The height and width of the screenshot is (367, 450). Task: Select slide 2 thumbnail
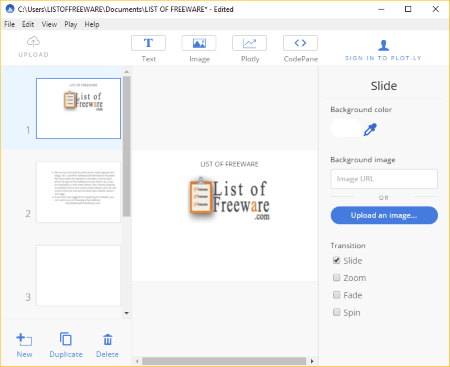tap(78, 192)
